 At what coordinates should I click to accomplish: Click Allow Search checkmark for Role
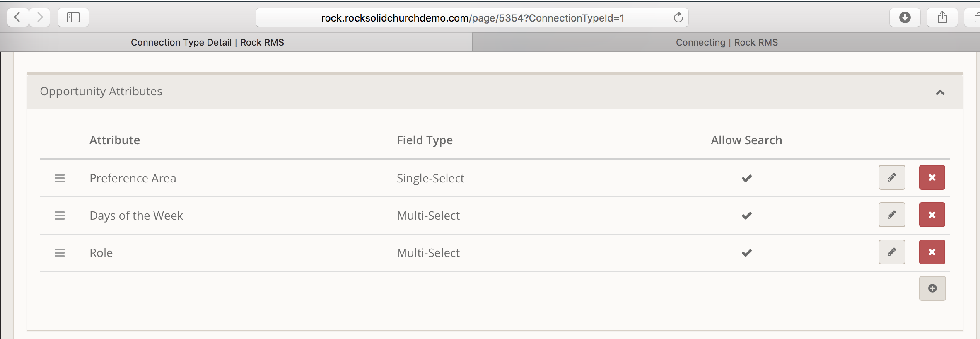[x=746, y=253]
